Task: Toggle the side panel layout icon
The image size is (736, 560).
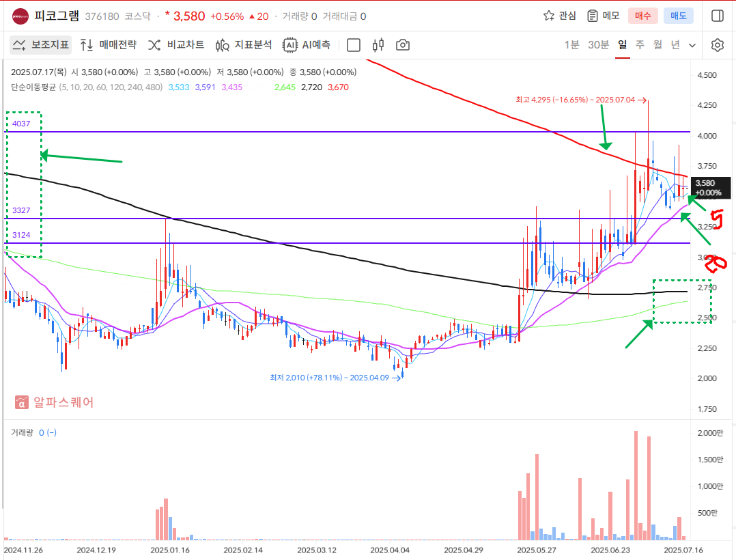Action: 717,16
